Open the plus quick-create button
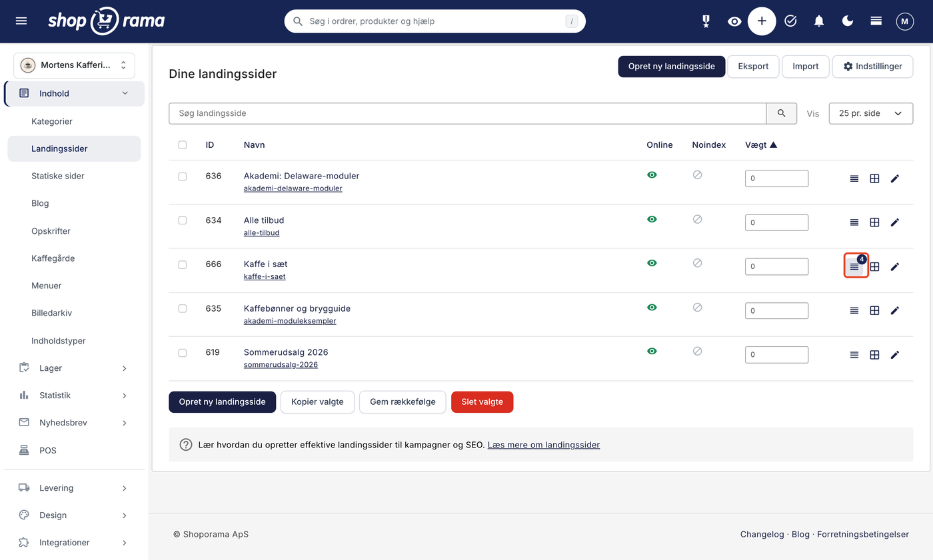933x560 pixels. 762,21
